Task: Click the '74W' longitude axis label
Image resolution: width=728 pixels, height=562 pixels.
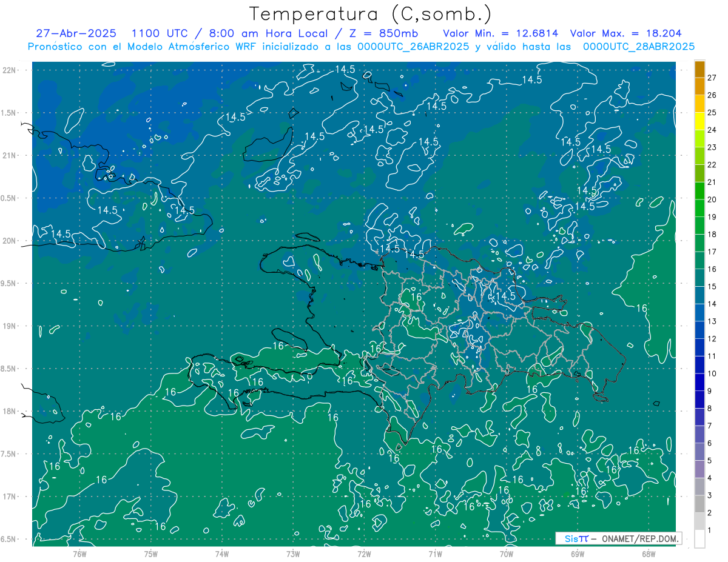Action: pos(221,554)
